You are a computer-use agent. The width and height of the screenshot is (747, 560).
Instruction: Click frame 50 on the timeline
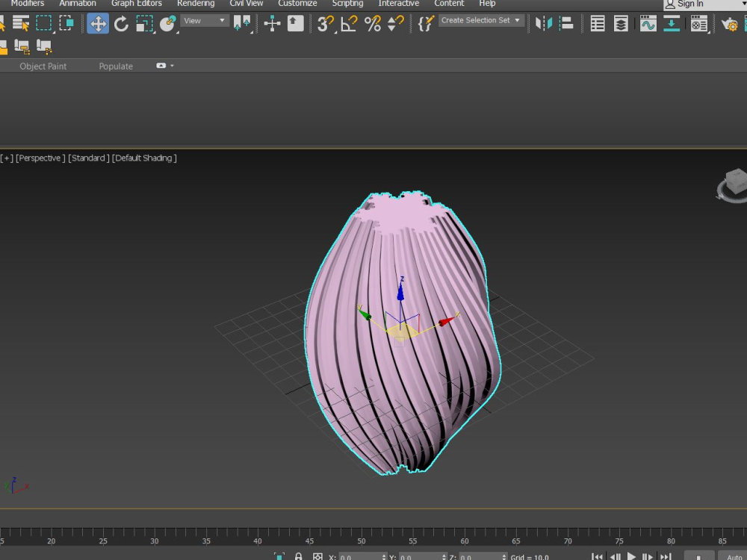(x=361, y=541)
